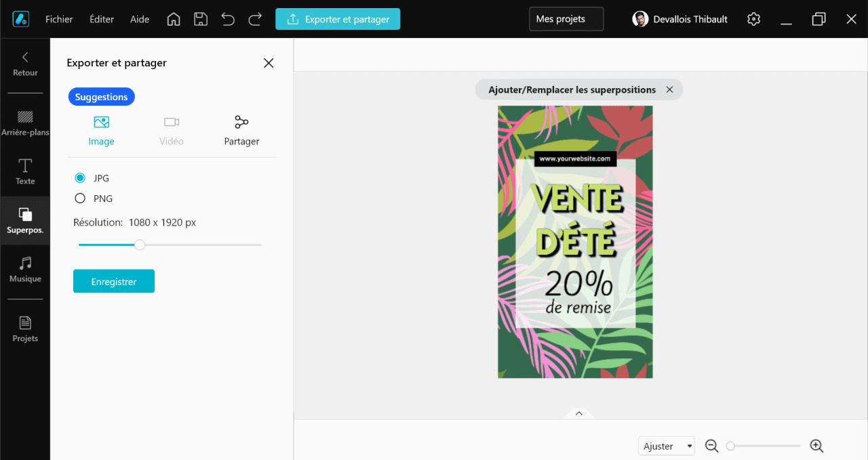Viewport: 868px width, 460px height.
Task: Open the Arrière-plans panel
Action: point(25,122)
